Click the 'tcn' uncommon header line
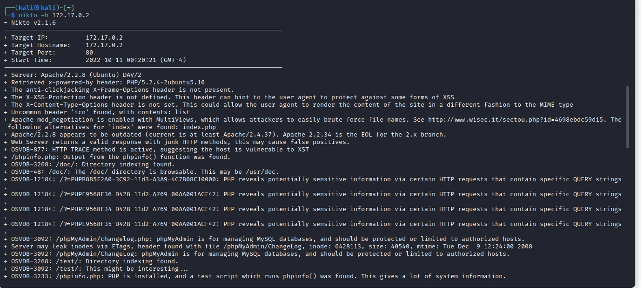This screenshot has width=644, height=288. pyautogui.click(x=100, y=112)
